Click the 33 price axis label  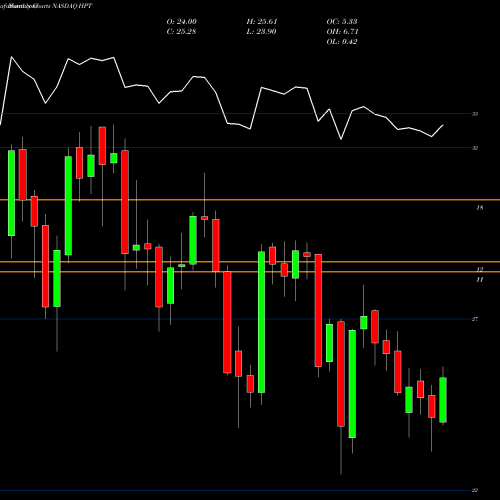click(x=475, y=114)
